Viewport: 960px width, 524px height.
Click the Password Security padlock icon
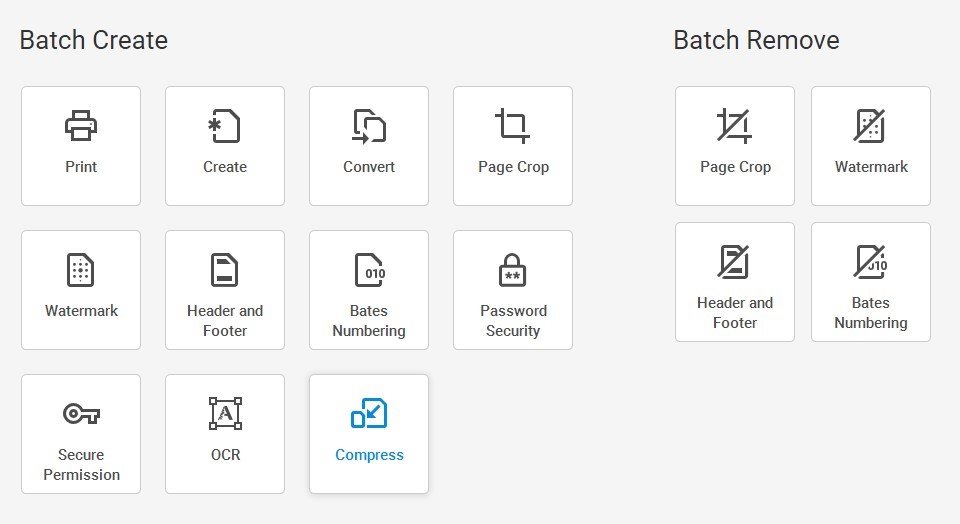tap(513, 270)
